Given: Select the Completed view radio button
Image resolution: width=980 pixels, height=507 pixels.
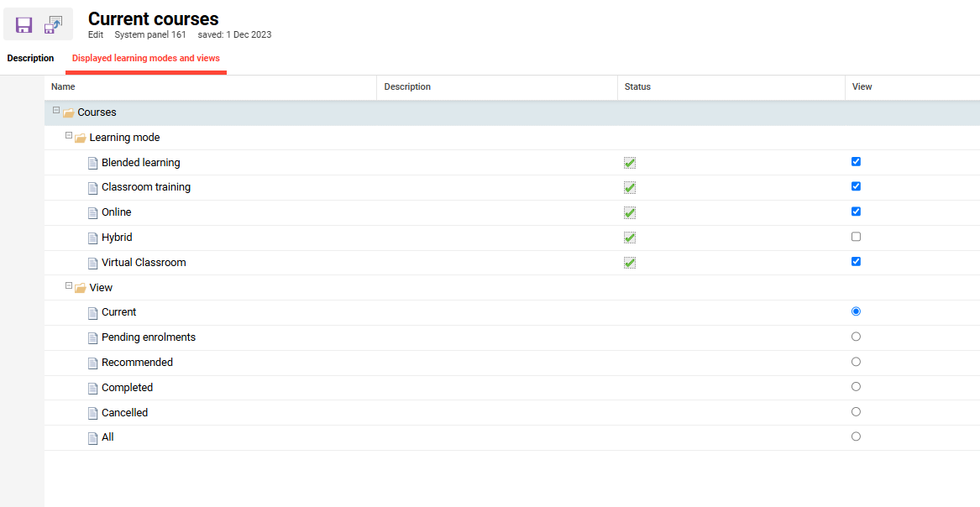Looking at the screenshot, I should pos(856,387).
